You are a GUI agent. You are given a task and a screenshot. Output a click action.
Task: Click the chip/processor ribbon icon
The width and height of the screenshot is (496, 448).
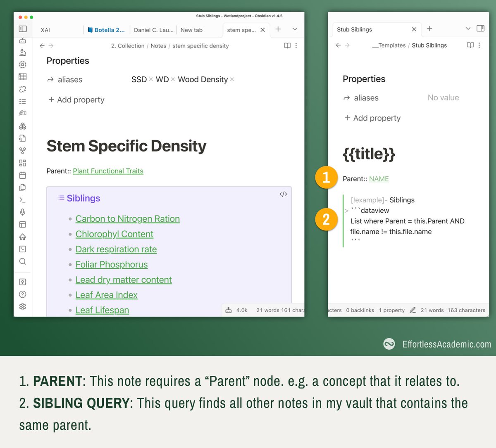coord(23,64)
